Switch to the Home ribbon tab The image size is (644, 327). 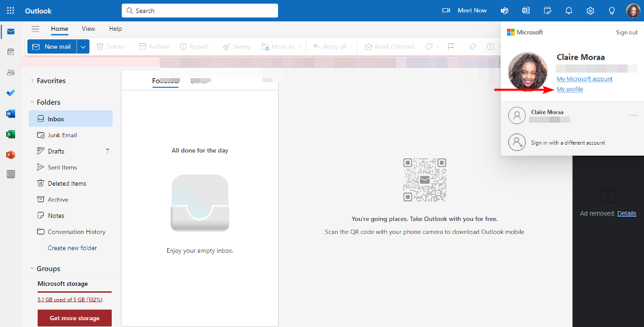click(60, 29)
